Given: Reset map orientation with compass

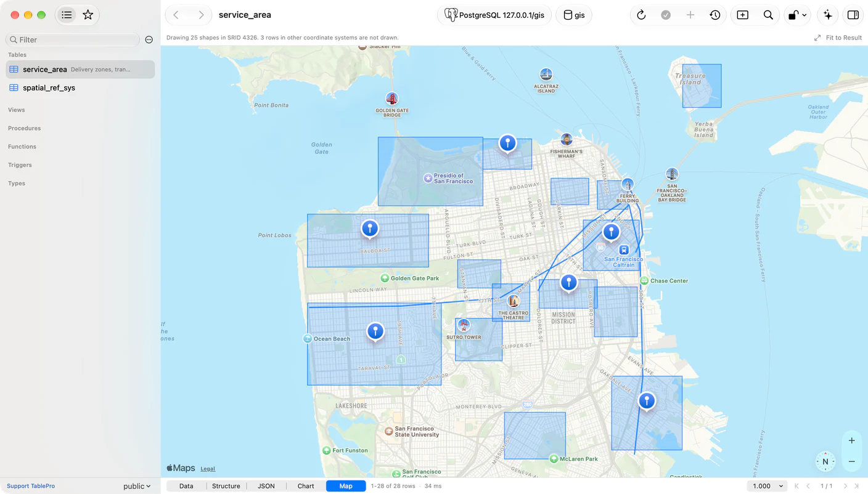Looking at the screenshot, I should 825,461.
